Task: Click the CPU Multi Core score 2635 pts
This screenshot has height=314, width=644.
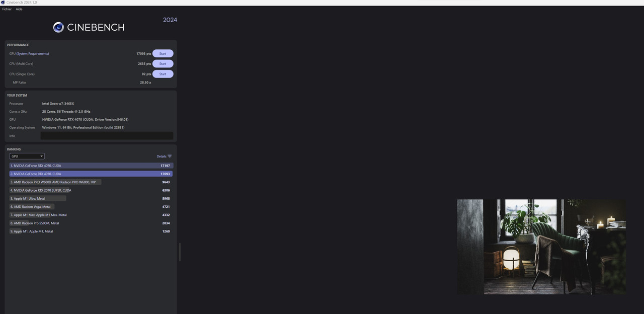Action: pos(144,64)
